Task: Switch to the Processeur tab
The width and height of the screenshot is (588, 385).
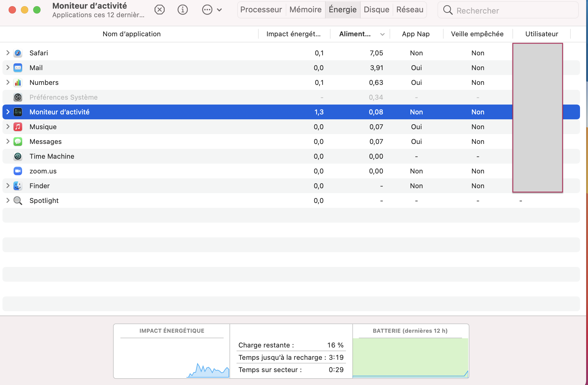Action: click(x=261, y=10)
